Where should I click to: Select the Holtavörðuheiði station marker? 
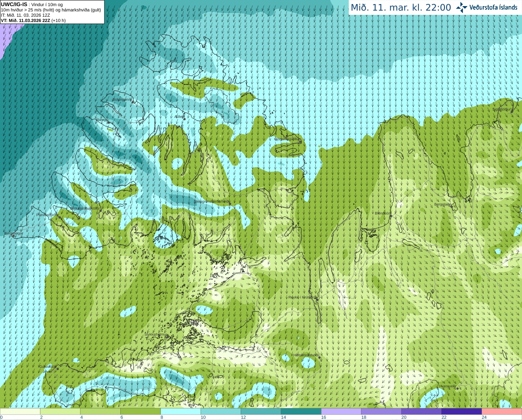[319, 358]
